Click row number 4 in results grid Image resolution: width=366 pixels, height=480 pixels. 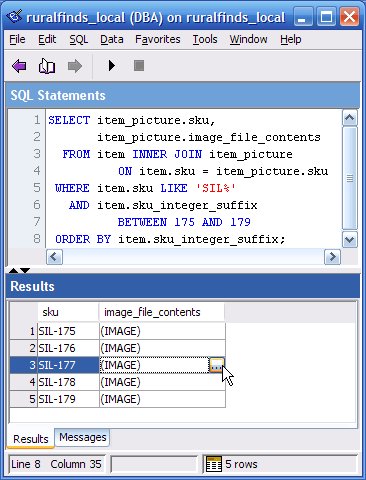click(23, 382)
